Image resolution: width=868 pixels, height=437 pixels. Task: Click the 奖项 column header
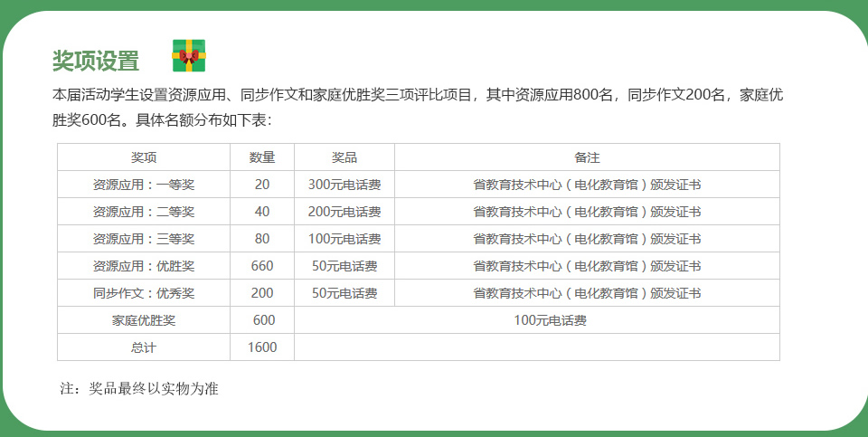[x=144, y=157]
